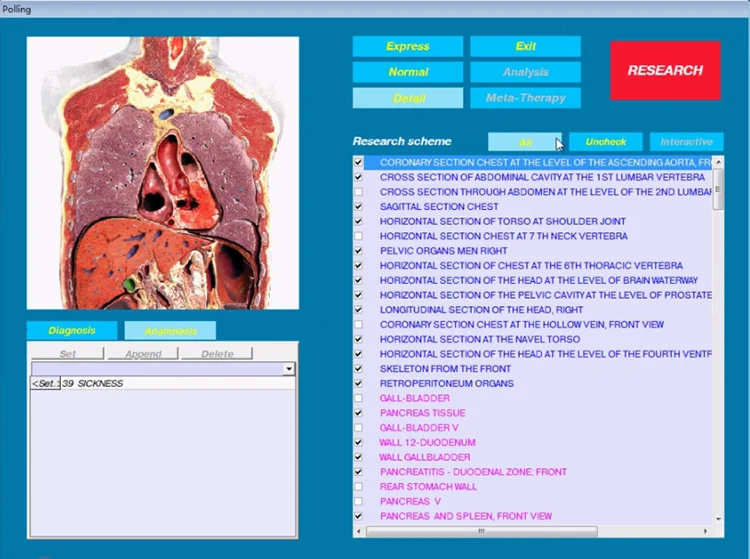Toggle checkbox for Sagittal Section Chest
The height and width of the screenshot is (559, 750).
click(x=358, y=207)
